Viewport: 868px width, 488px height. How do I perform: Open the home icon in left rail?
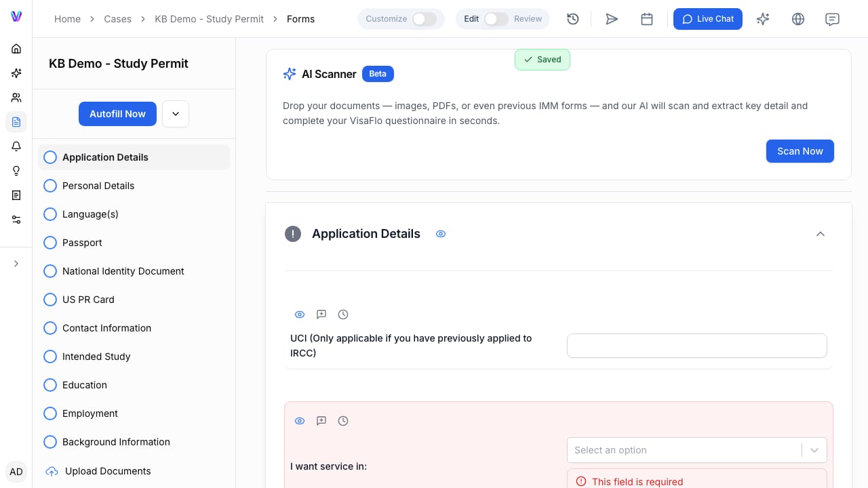tap(16, 49)
